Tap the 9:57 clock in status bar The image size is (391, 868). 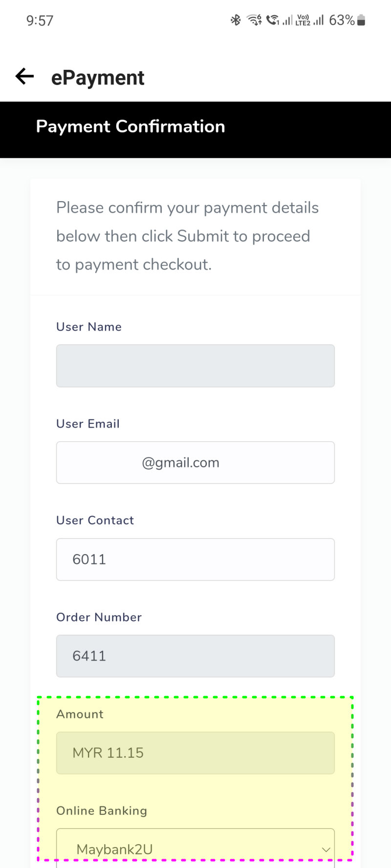(40, 21)
